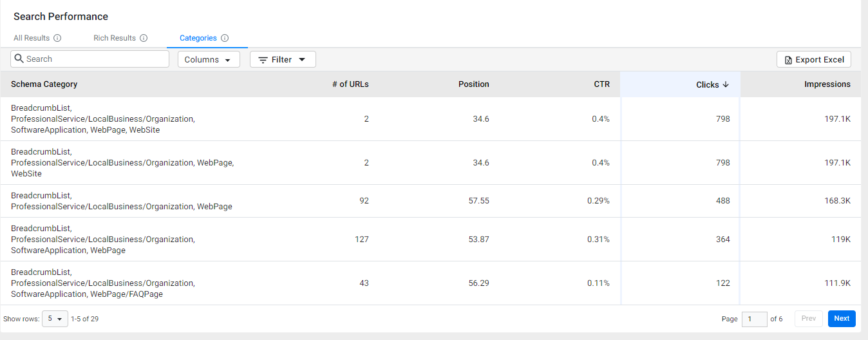
Task: Click the sort arrow next to Clicks
Action: pyautogui.click(x=726, y=84)
